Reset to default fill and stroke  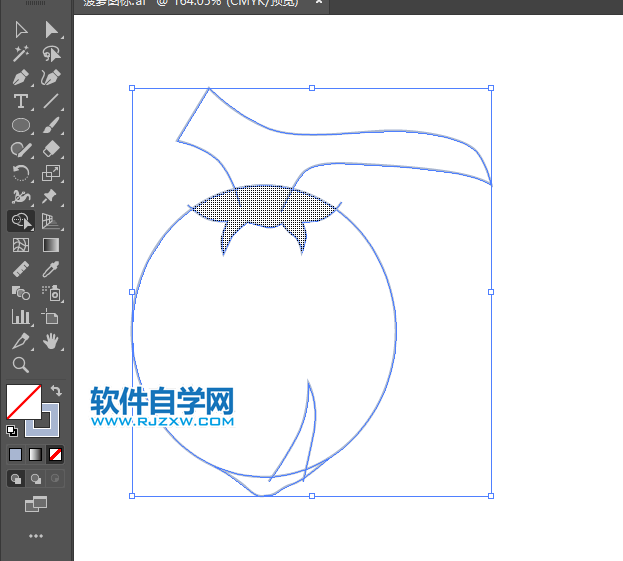[x=12, y=431]
